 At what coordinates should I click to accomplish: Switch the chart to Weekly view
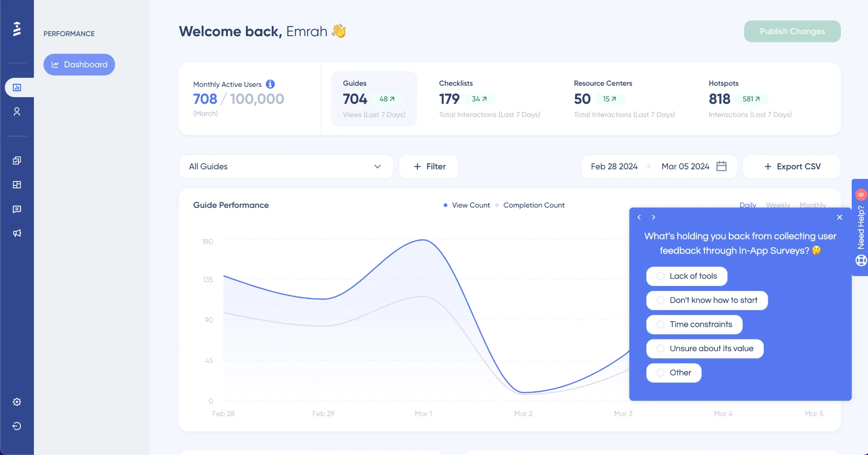coord(777,205)
